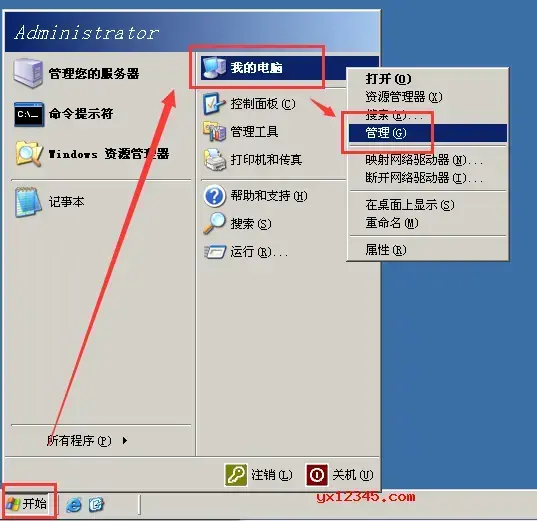Click the 关机(U) shut down text
This screenshot has height=521, width=537.
point(353,475)
